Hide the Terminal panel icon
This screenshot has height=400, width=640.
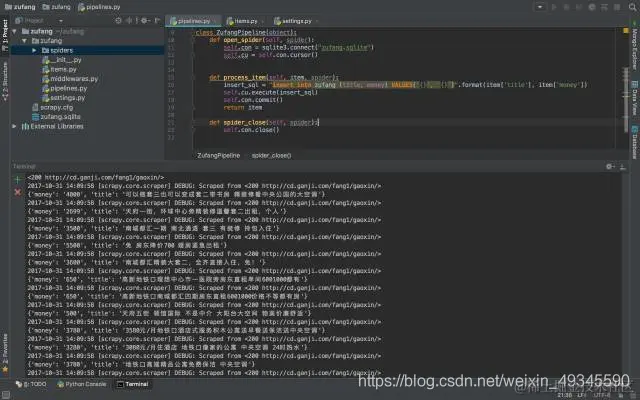[x=622, y=167]
